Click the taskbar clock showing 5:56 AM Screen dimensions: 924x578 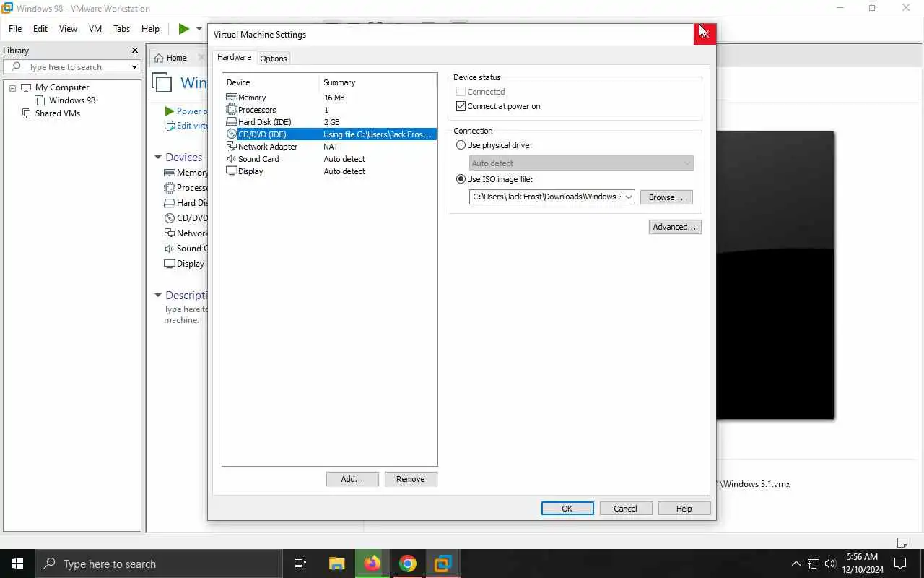point(863,564)
